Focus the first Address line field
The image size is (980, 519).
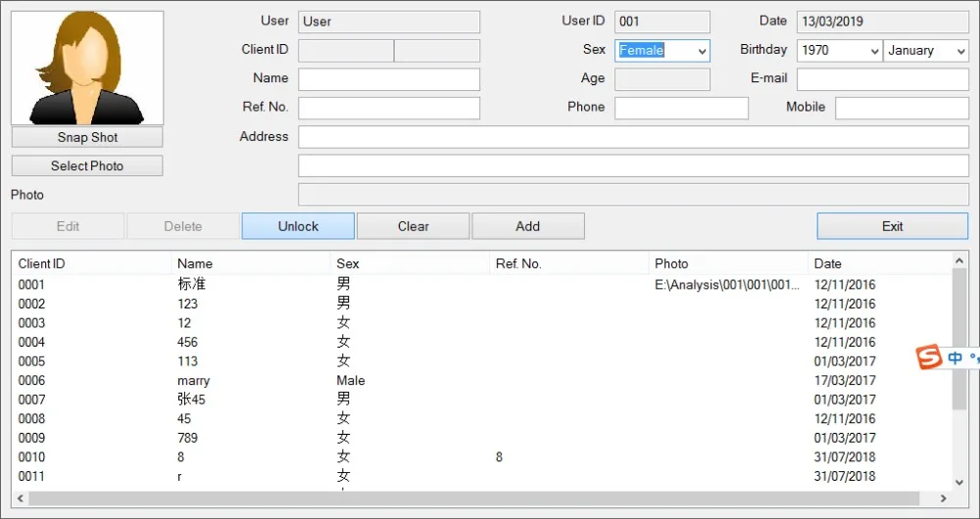(x=633, y=137)
